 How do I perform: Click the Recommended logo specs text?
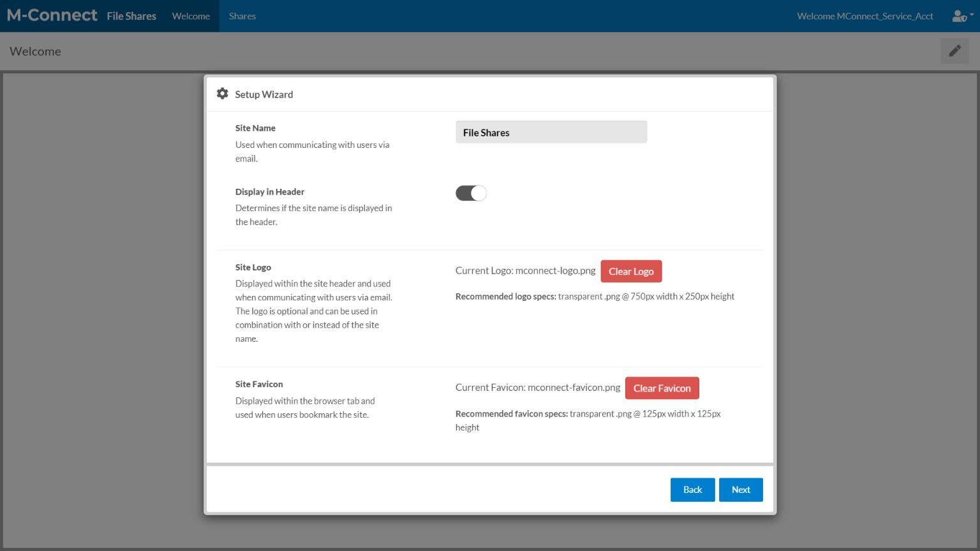coord(595,297)
